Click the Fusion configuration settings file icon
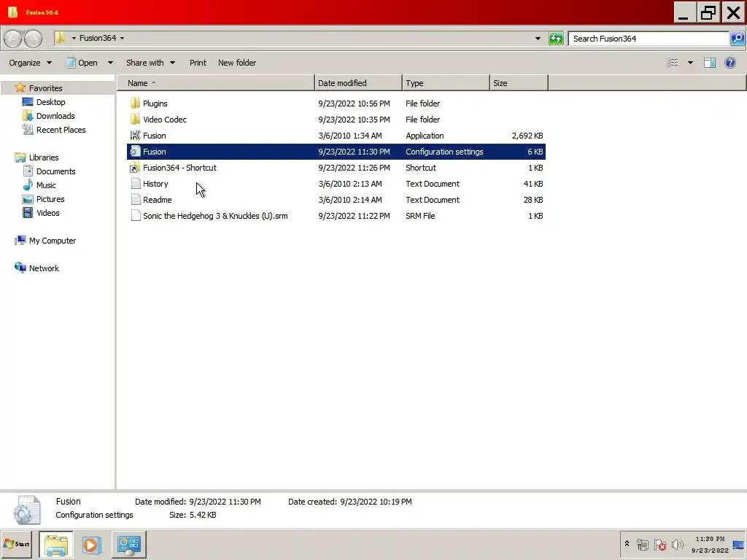 coord(135,152)
